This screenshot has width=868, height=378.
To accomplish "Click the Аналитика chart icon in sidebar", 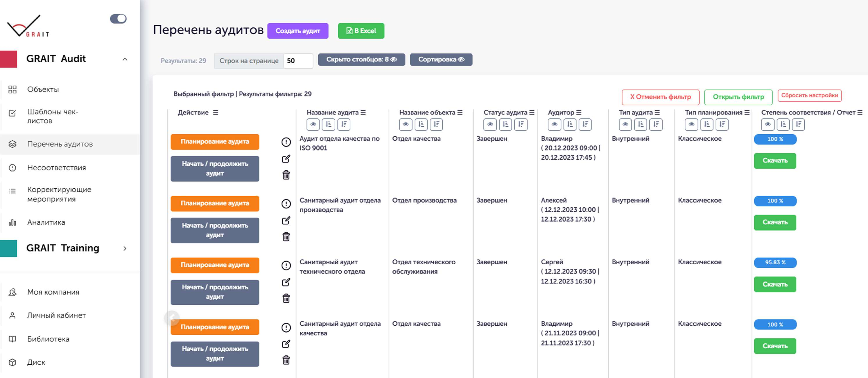I will [12, 222].
